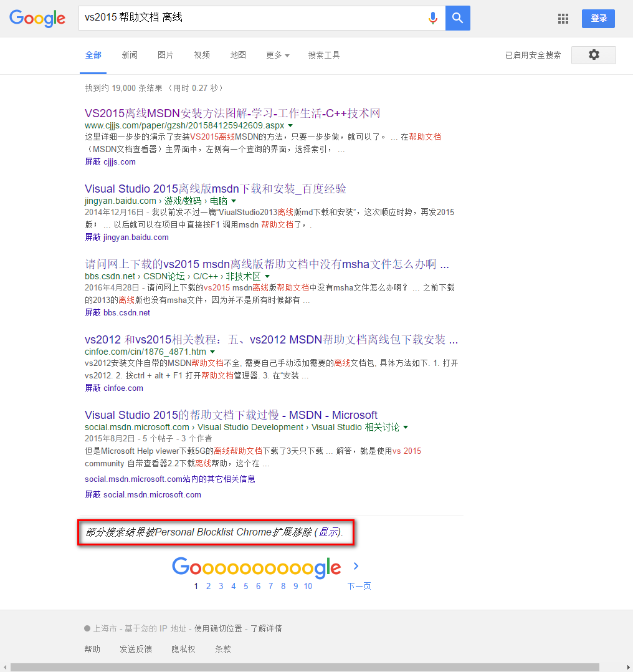Block cinfoe.com via 屏蔽 link
633x672 pixels.
pos(114,388)
